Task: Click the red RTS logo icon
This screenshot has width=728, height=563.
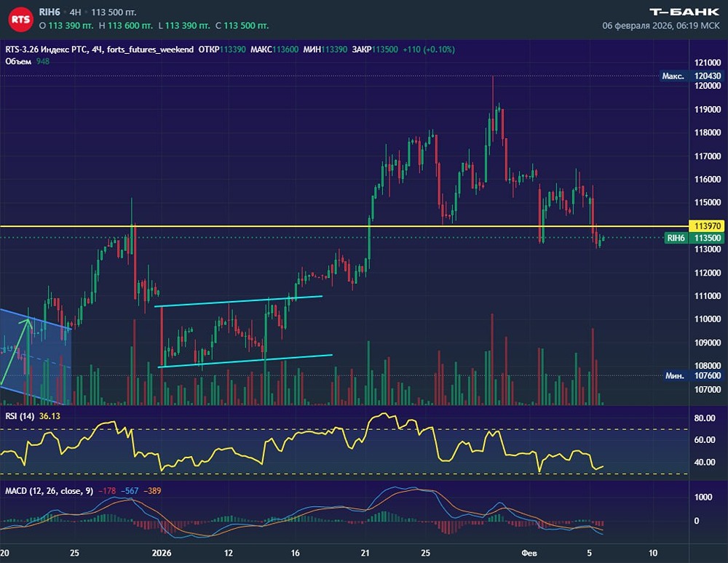Action: click(x=20, y=19)
